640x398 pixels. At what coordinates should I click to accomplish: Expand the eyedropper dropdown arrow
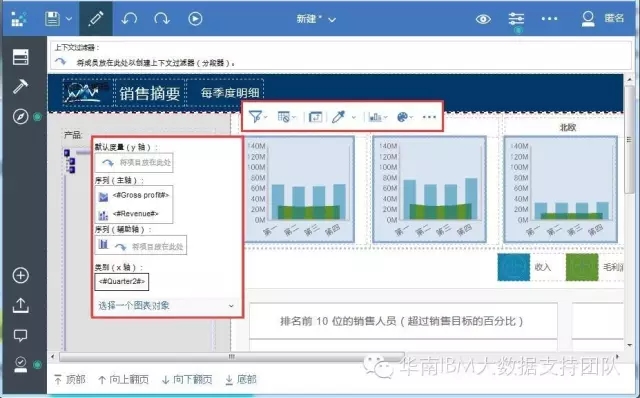(x=353, y=118)
